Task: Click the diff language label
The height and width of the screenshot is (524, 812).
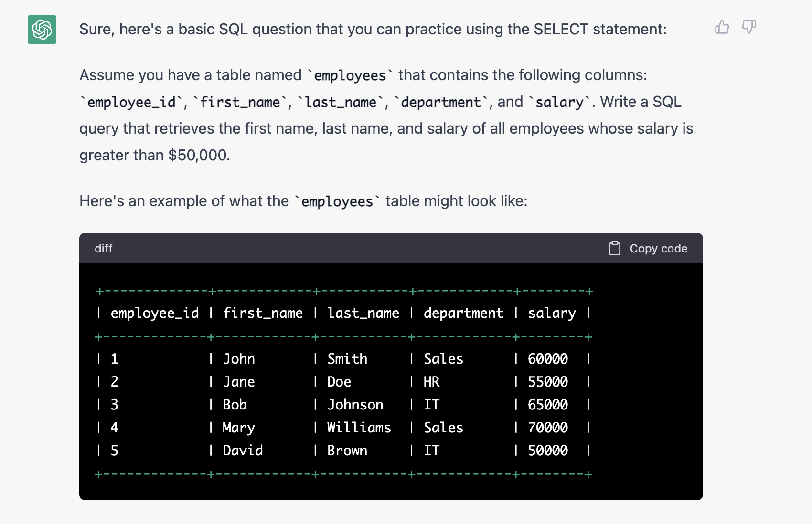Action: (x=103, y=248)
